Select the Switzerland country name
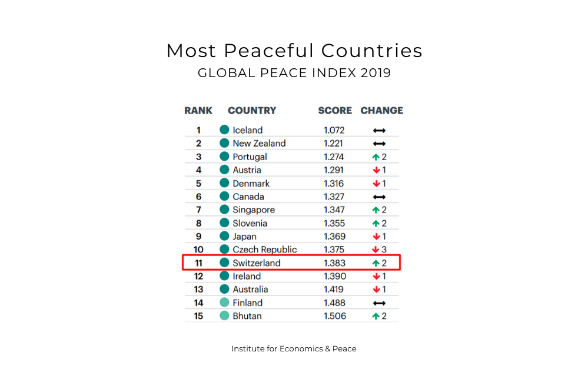The width and height of the screenshot is (588, 392). pyautogui.click(x=257, y=263)
